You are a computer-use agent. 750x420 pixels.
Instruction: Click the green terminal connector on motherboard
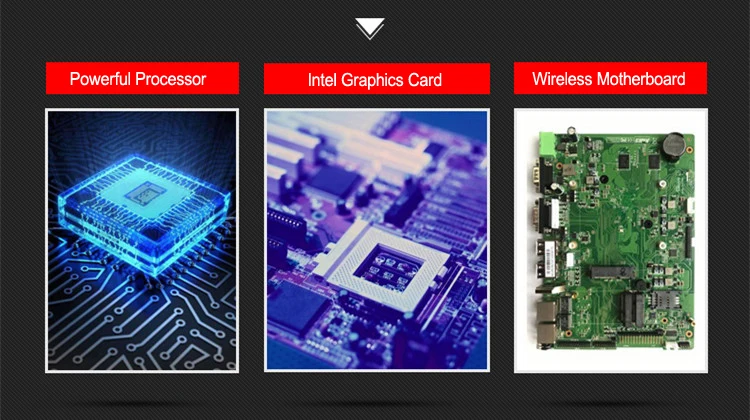click(x=547, y=144)
